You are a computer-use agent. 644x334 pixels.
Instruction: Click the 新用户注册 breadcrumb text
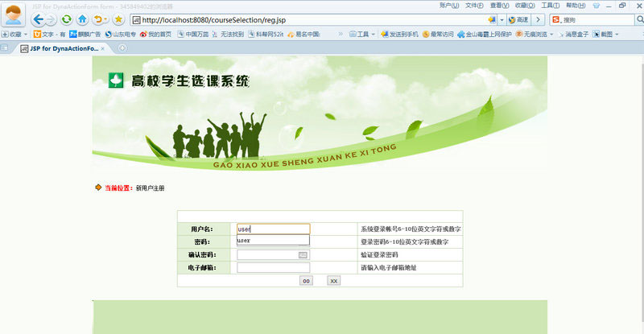click(x=150, y=188)
